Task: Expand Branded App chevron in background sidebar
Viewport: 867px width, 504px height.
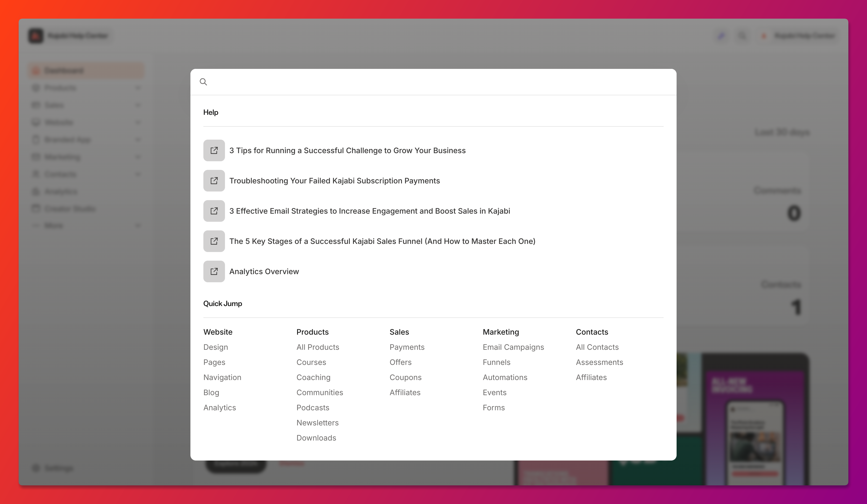Action: [x=138, y=140]
